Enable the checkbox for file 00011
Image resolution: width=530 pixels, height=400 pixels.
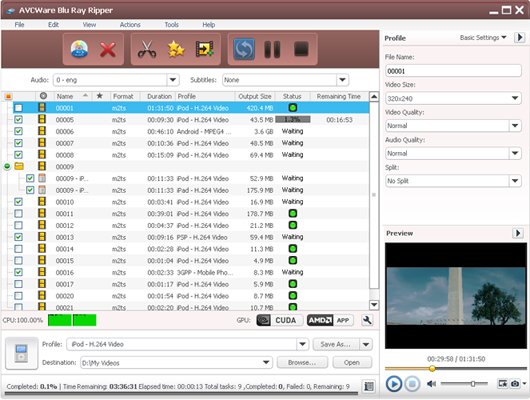(18, 214)
